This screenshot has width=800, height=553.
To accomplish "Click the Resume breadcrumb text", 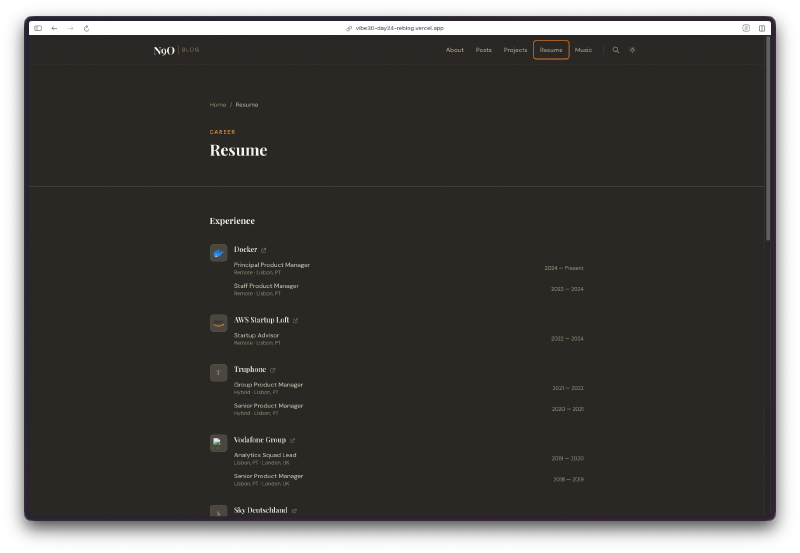I will pyautogui.click(x=247, y=105).
